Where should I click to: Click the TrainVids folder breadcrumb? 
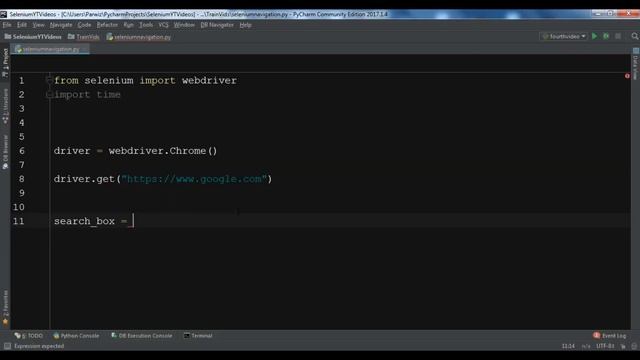(x=83, y=37)
